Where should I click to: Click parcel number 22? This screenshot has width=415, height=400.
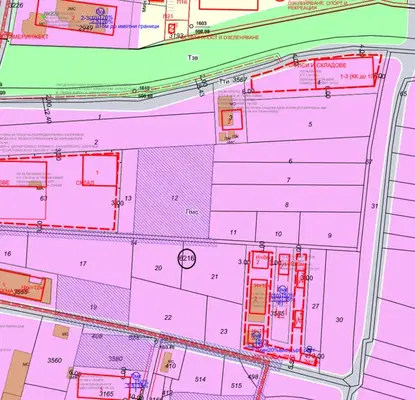tap(168, 308)
